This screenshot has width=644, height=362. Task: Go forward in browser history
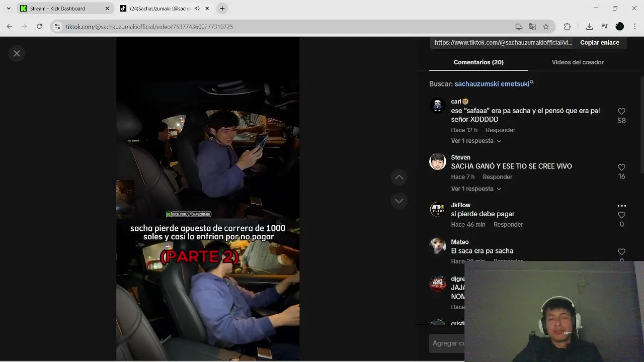24,27
